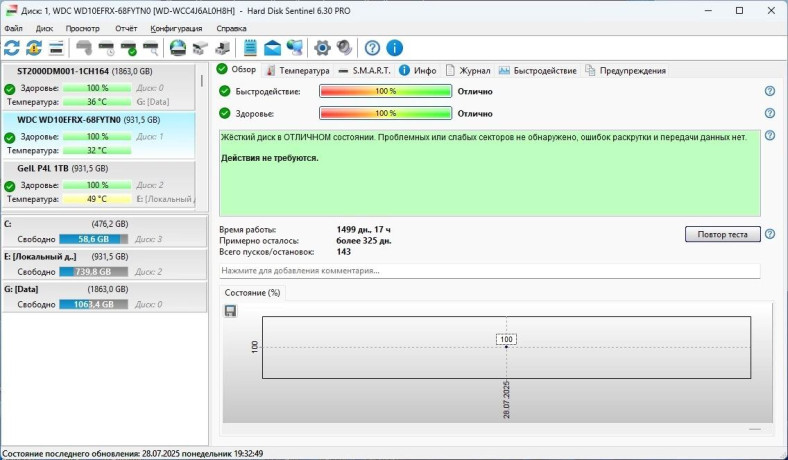The image size is (788, 460).
Task: Select the E: [Локальный д..] partition
Action: (105, 264)
